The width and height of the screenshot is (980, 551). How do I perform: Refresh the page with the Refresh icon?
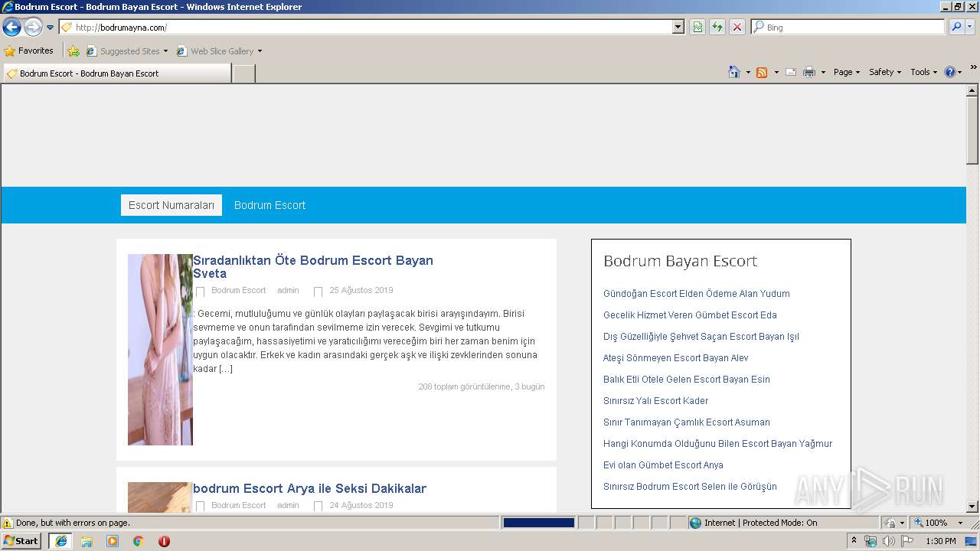[717, 28]
